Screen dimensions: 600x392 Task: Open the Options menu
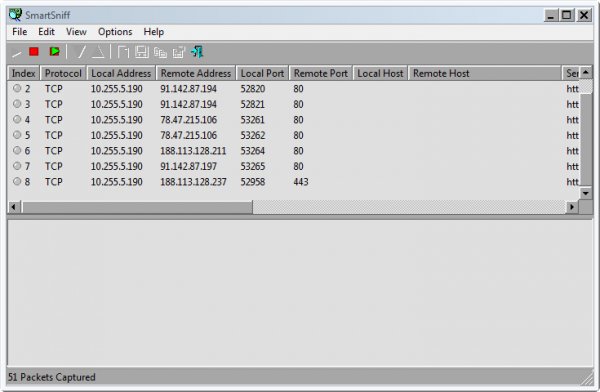pyautogui.click(x=115, y=32)
